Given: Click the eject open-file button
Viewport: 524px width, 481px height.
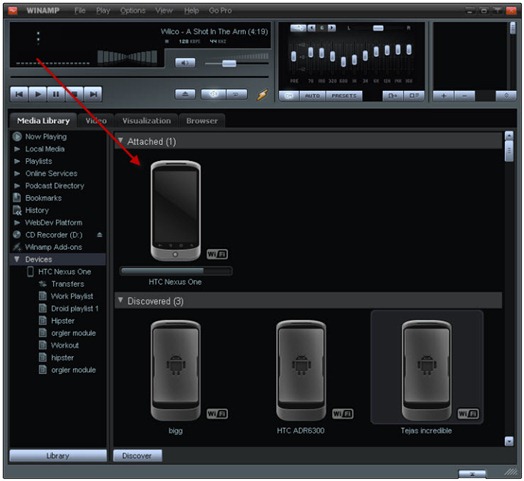Looking at the screenshot, I should click(185, 94).
